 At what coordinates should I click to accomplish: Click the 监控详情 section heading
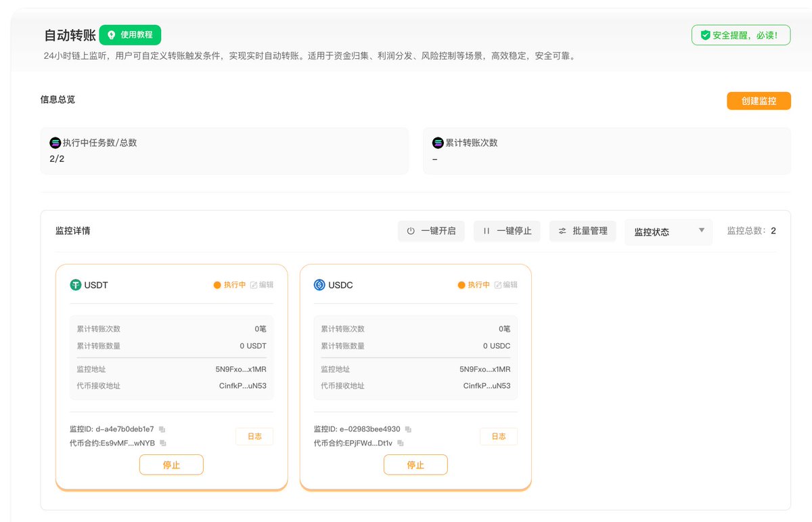pos(72,231)
